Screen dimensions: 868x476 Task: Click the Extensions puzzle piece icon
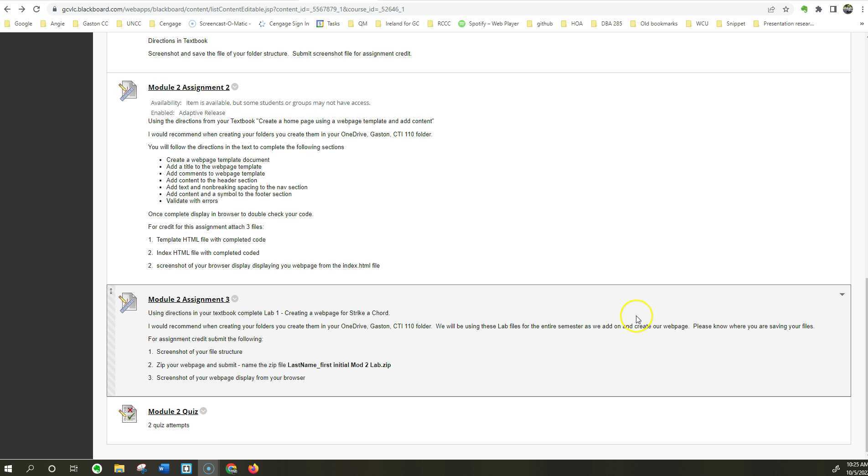point(818,9)
